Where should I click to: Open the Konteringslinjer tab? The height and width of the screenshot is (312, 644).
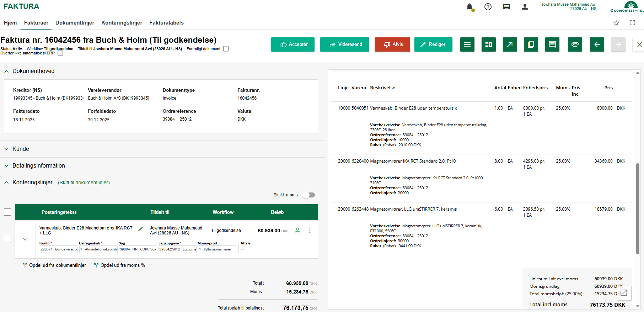tap(122, 23)
